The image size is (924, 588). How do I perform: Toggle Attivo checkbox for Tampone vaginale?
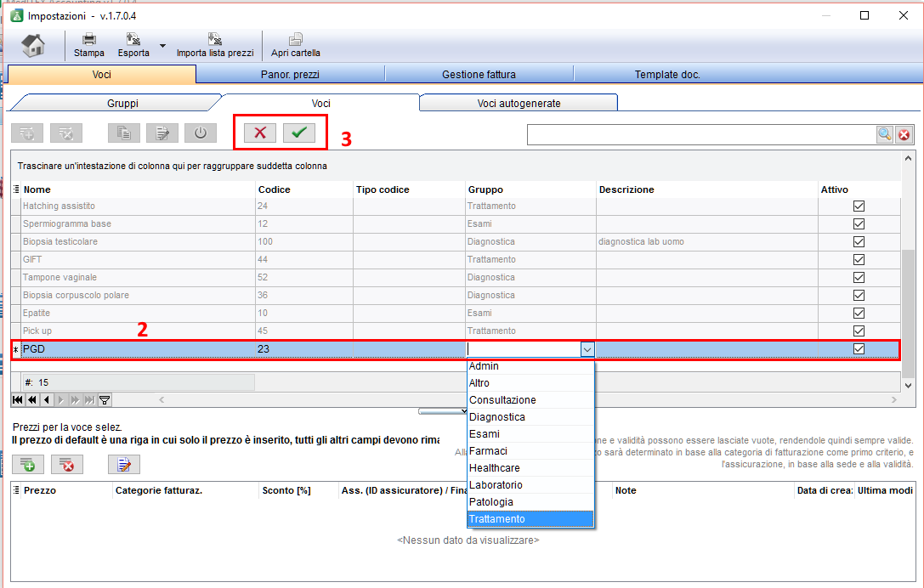tap(859, 278)
